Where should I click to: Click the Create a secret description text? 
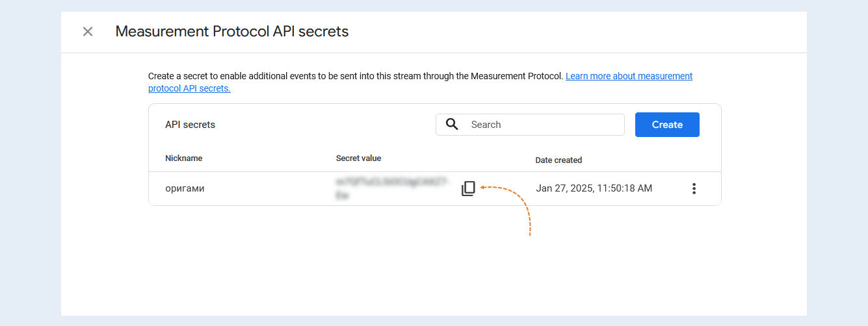tap(356, 76)
